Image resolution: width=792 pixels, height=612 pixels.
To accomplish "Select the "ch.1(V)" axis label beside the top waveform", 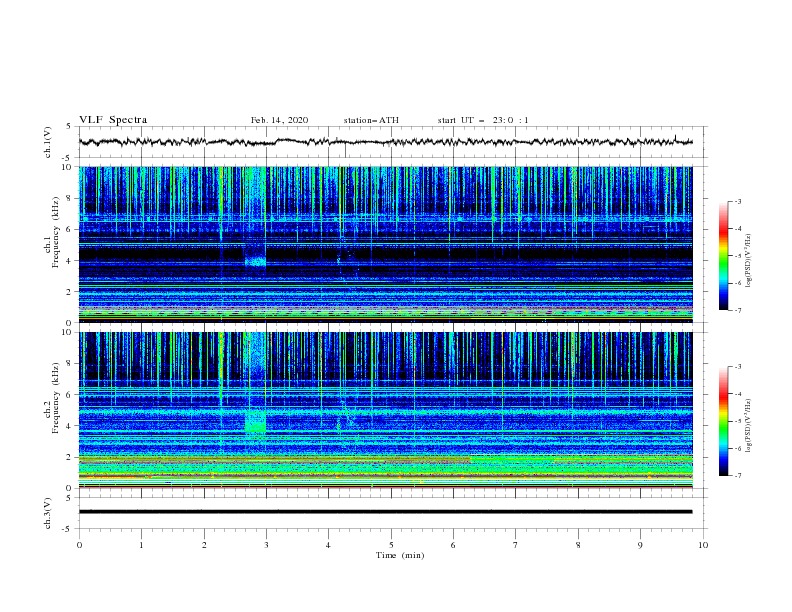I will (48, 142).
